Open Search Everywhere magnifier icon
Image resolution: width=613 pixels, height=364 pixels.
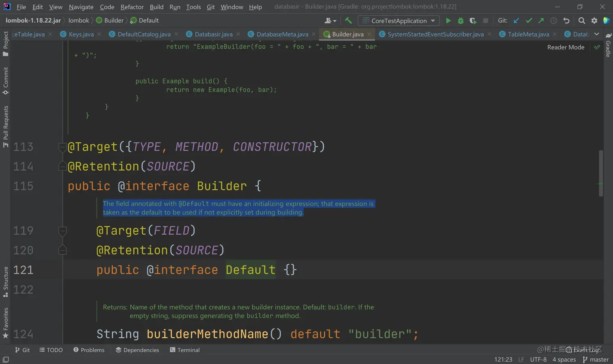582,21
